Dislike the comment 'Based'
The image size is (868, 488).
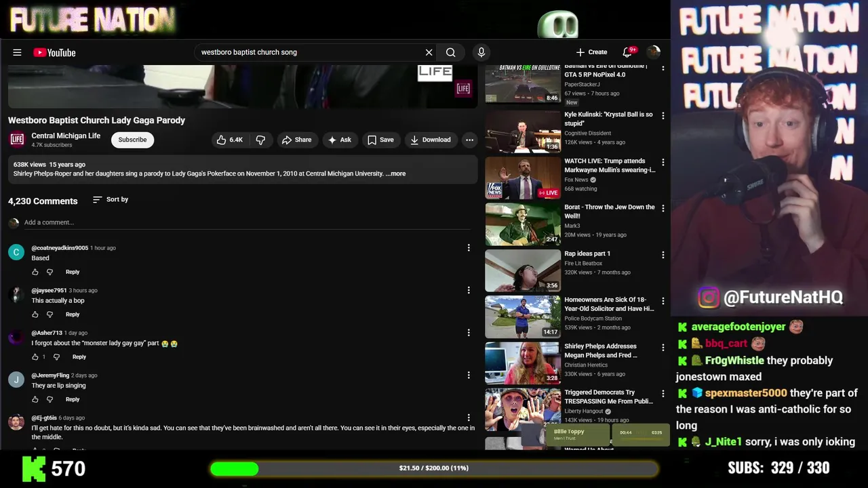(50, 272)
